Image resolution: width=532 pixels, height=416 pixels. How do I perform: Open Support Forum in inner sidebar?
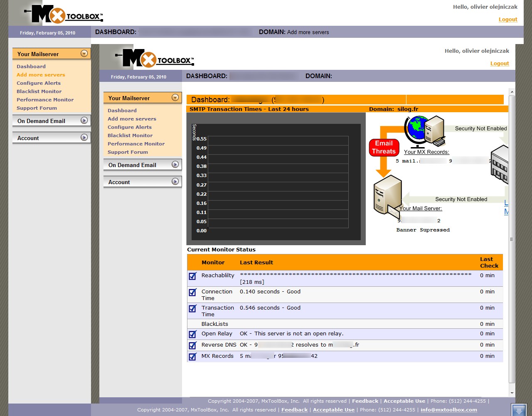[128, 152]
